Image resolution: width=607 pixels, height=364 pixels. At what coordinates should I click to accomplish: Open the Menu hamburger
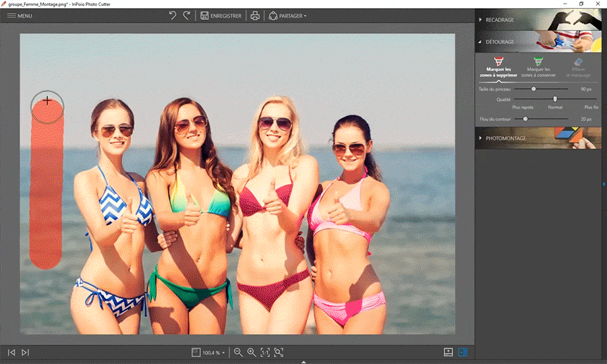20,16
